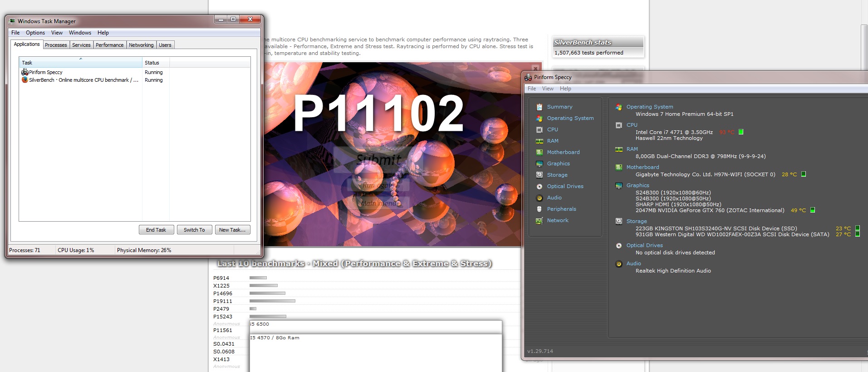
Task: Click Run again on the SilverBench result
Action: click(x=379, y=185)
